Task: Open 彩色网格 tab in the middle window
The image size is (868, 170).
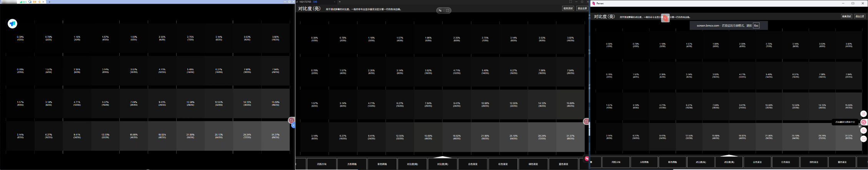Action: 382,164
